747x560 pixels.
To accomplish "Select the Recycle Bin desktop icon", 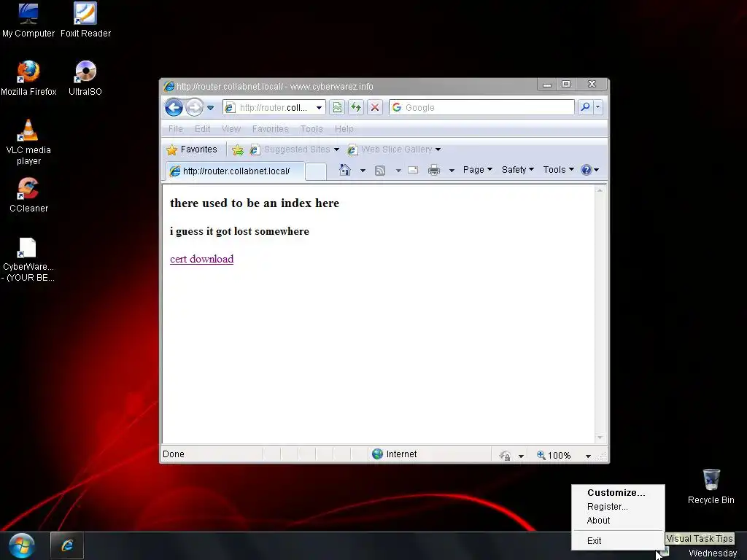I will pos(711,486).
